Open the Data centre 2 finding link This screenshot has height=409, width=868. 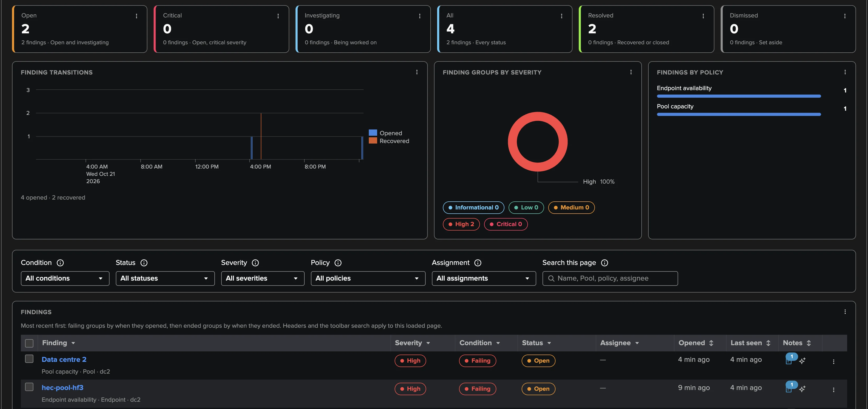[64, 360]
